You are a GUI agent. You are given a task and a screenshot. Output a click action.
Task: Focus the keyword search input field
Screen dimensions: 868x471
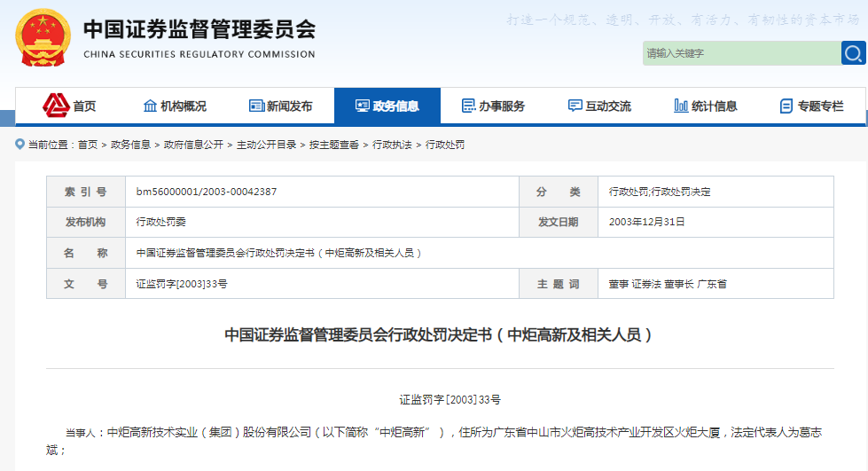click(742, 53)
